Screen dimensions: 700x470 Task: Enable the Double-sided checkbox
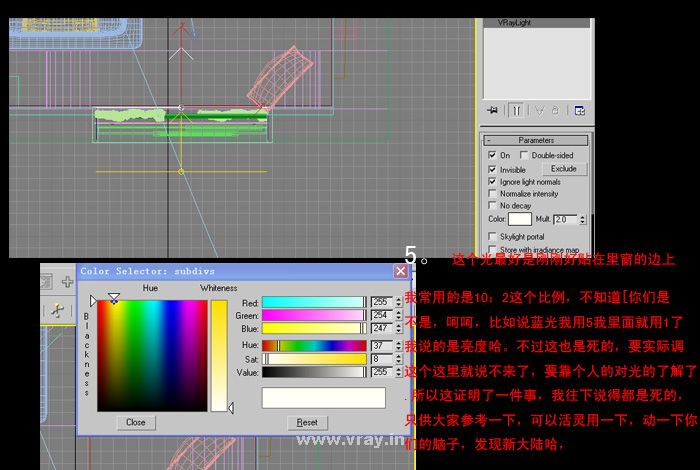click(x=524, y=155)
